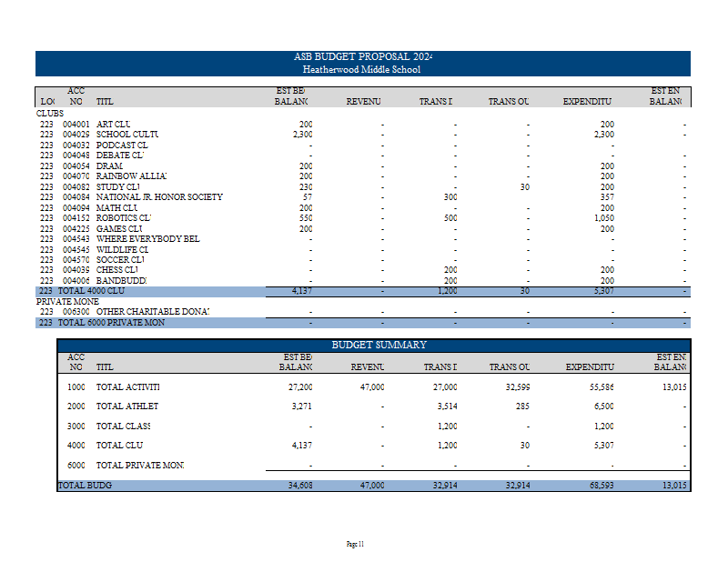Select the "TOTAL CLASS" summary row title
The image size is (728, 562).
pos(123,426)
